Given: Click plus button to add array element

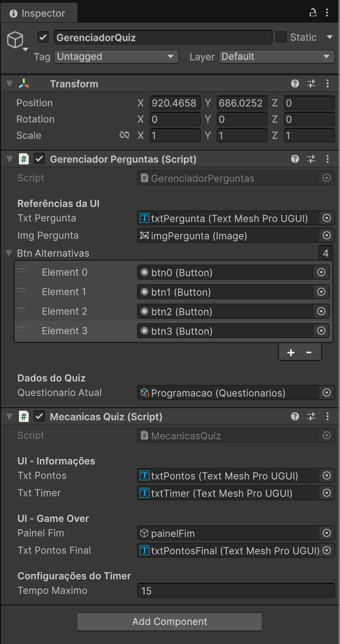Looking at the screenshot, I should click(291, 352).
